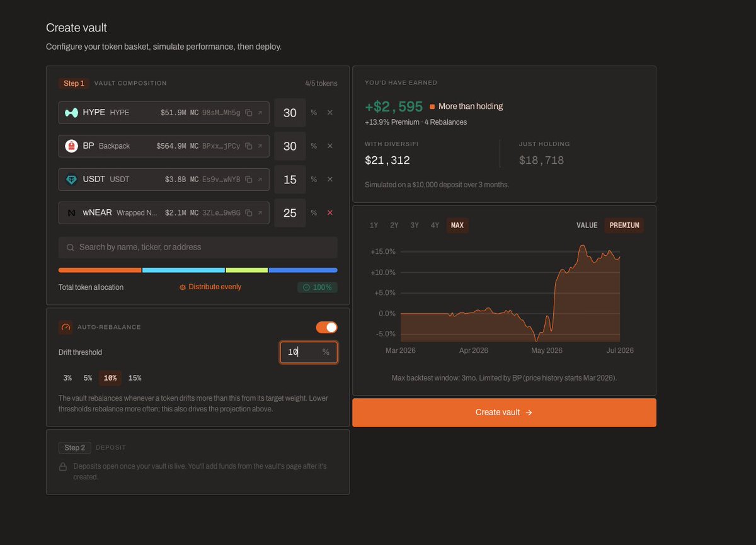Click the Create vault button
Image resolution: width=756 pixels, height=545 pixels.
[x=504, y=413]
